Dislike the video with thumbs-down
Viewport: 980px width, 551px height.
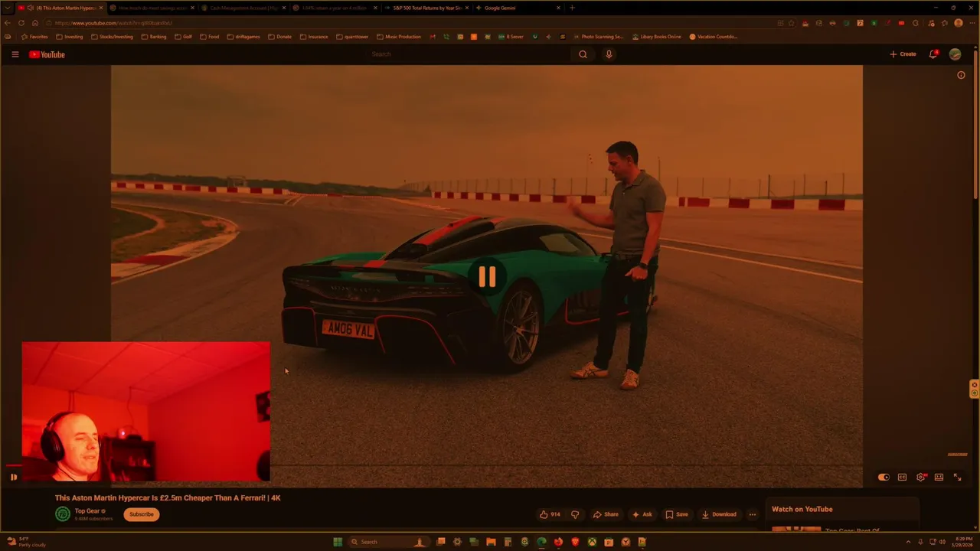click(575, 514)
